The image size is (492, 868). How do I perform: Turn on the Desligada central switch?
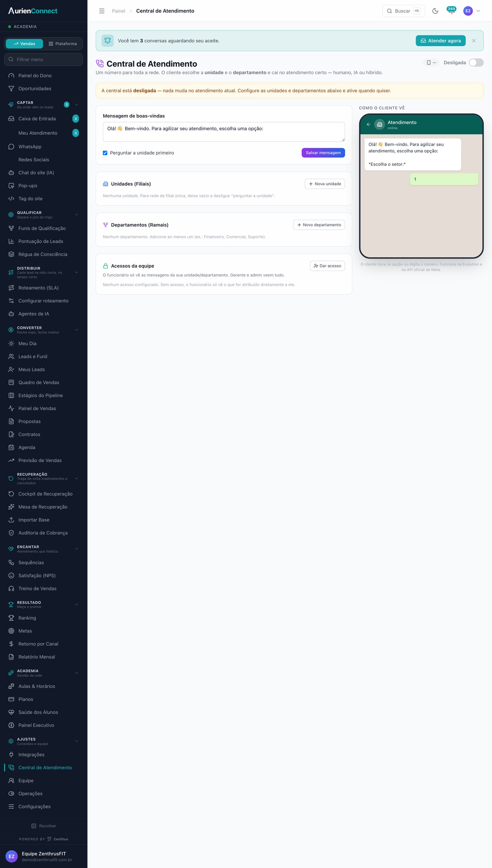[x=476, y=63]
